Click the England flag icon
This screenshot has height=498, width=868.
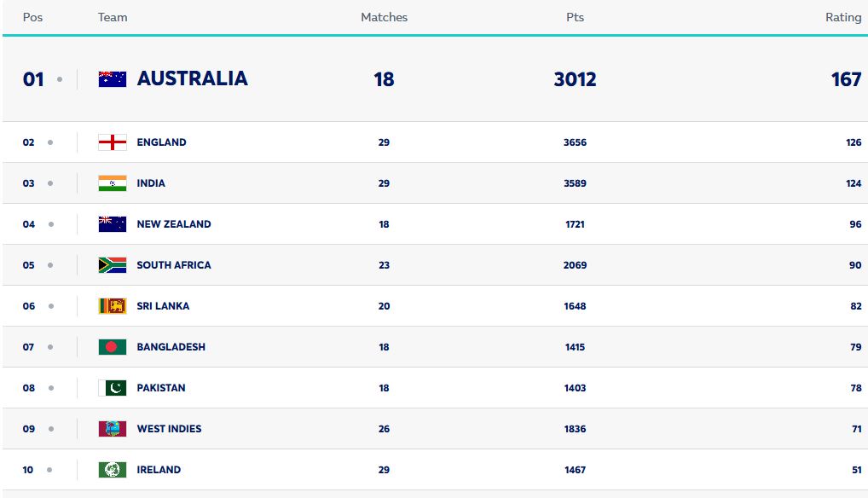pyautogui.click(x=113, y=142)
